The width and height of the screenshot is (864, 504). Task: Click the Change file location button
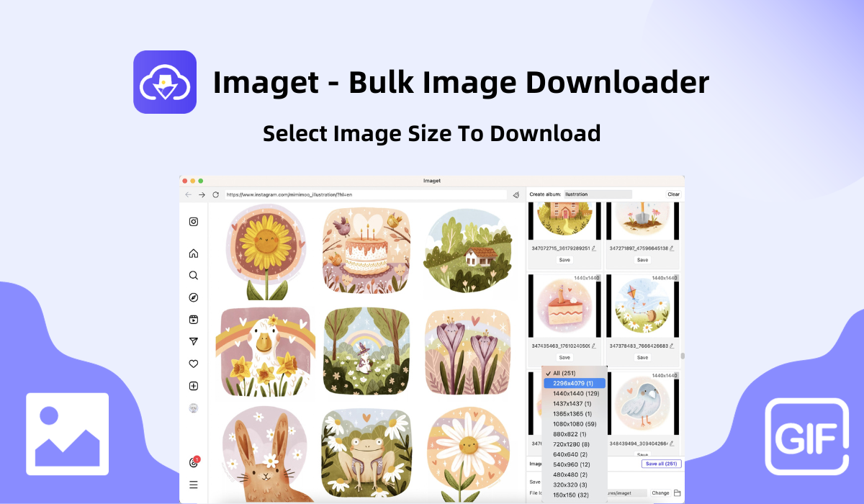coord(660,493)
